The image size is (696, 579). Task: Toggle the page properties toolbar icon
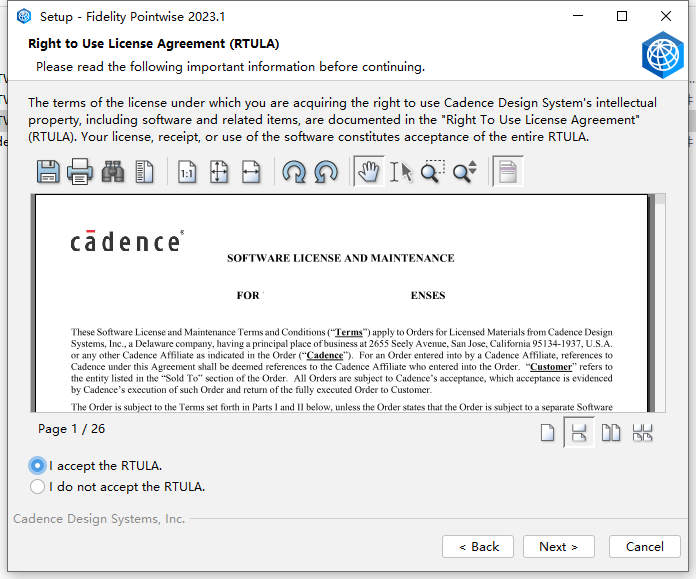(x=508, y=171)
